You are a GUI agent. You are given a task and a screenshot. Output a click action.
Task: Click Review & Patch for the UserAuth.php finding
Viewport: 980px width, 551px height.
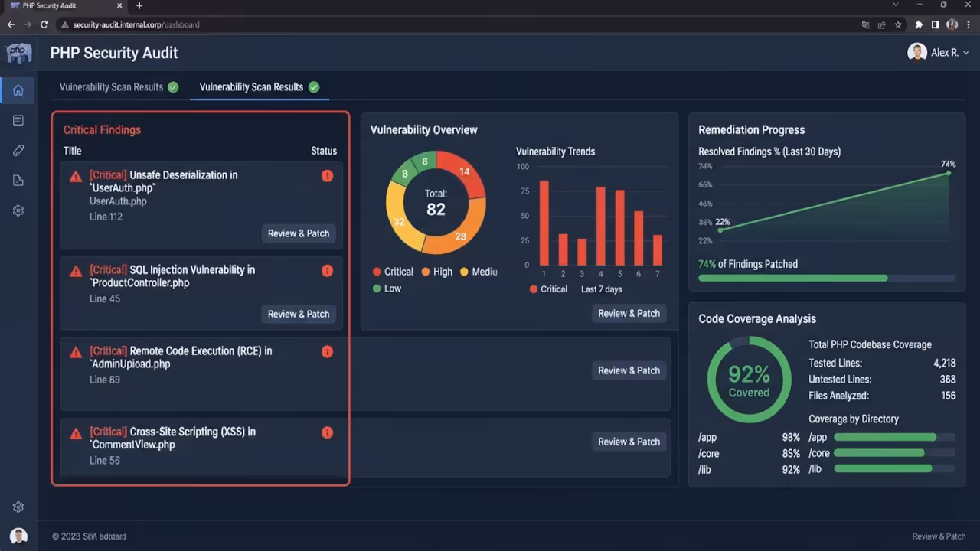point(299,233)
